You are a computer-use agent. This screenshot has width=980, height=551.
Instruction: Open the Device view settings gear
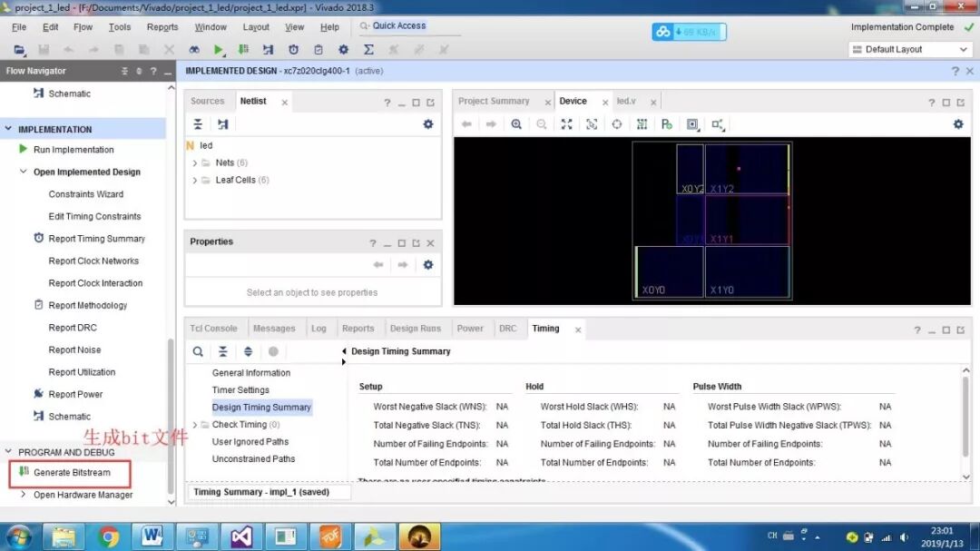click(x=958, y=123)
